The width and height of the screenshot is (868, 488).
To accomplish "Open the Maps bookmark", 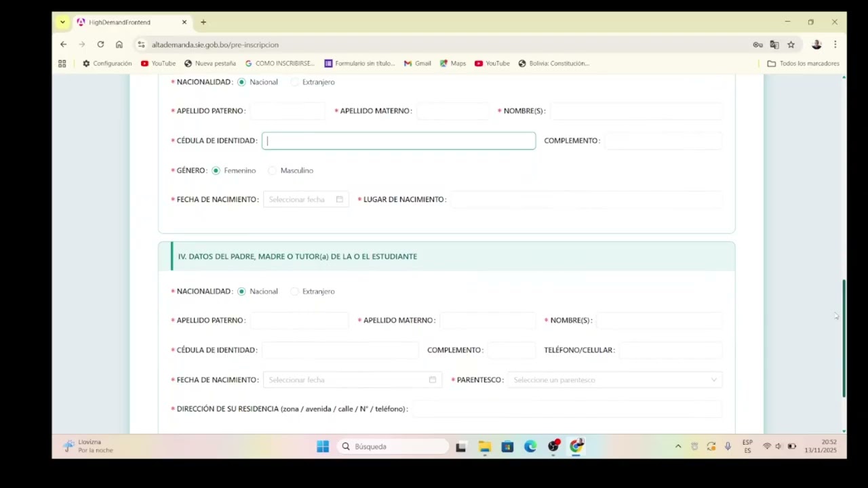I will (x=452, y=64).
